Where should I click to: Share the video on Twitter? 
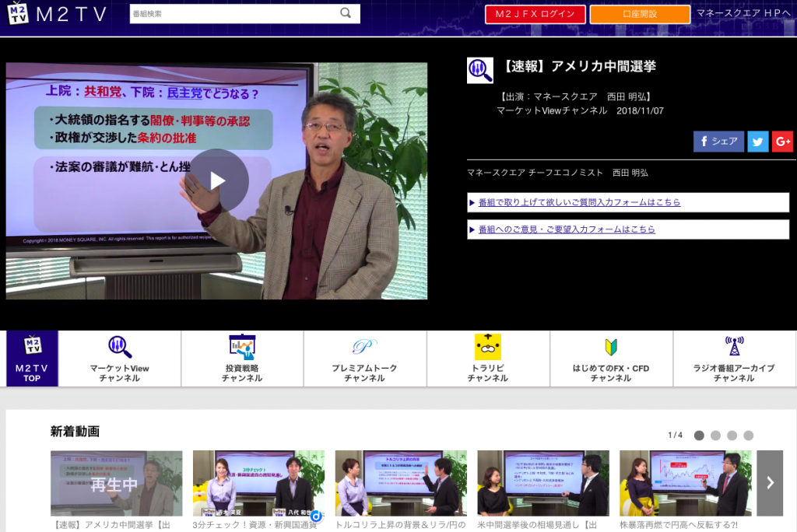(758, 142)
